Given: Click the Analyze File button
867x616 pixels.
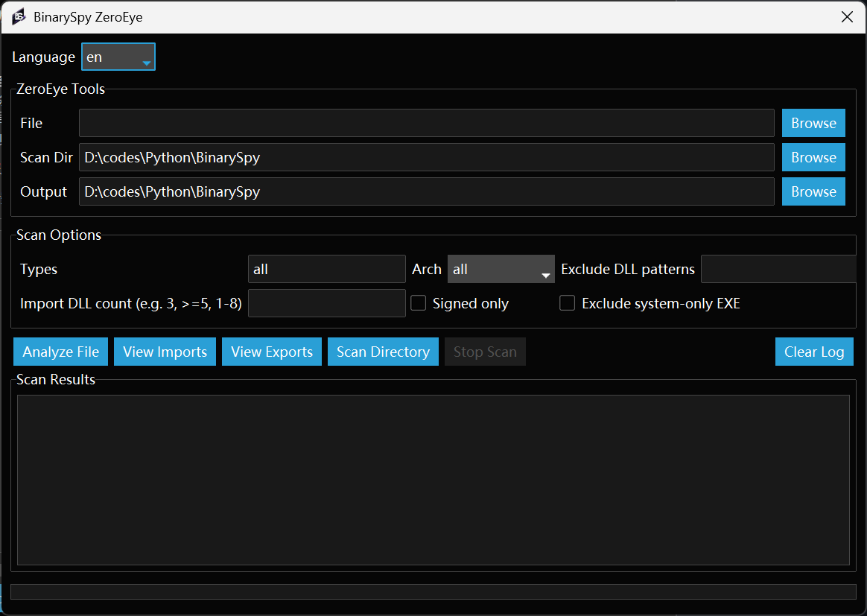Looking at the screenshot, I should [x=61, y=352].
